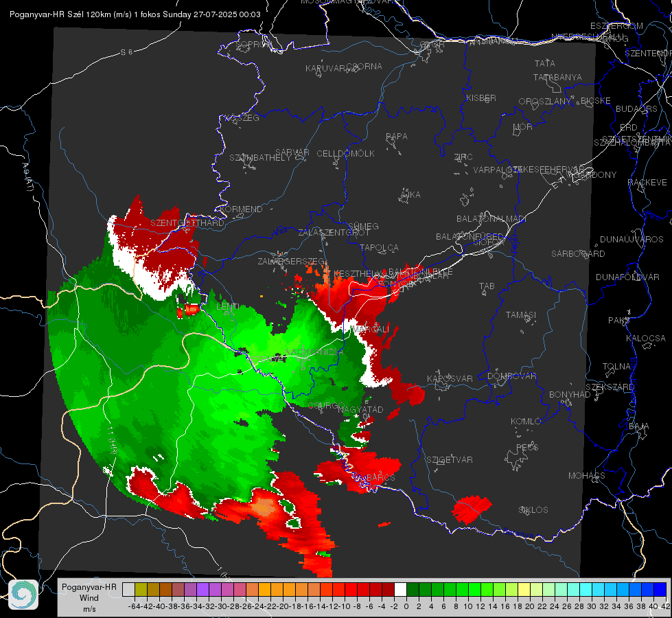Image resolution: width=672 pixels, height=618 pixels.
Task: Click the '42' value on the legend scale
Action: pyautogui.click(x=666, y=606)
